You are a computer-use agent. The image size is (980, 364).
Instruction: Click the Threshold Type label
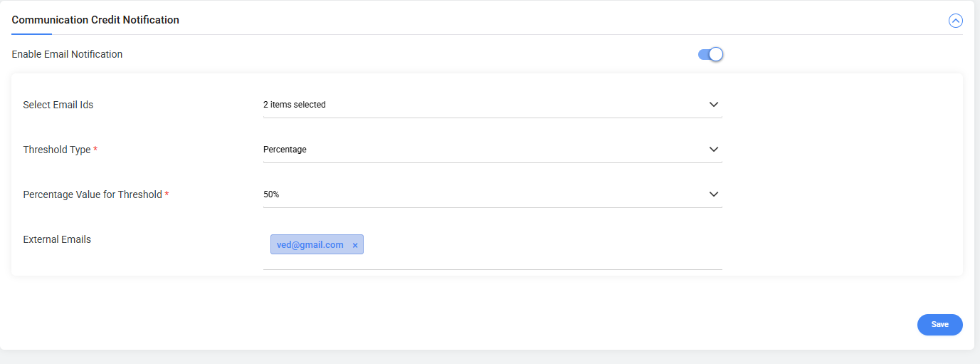coord(57,150)
